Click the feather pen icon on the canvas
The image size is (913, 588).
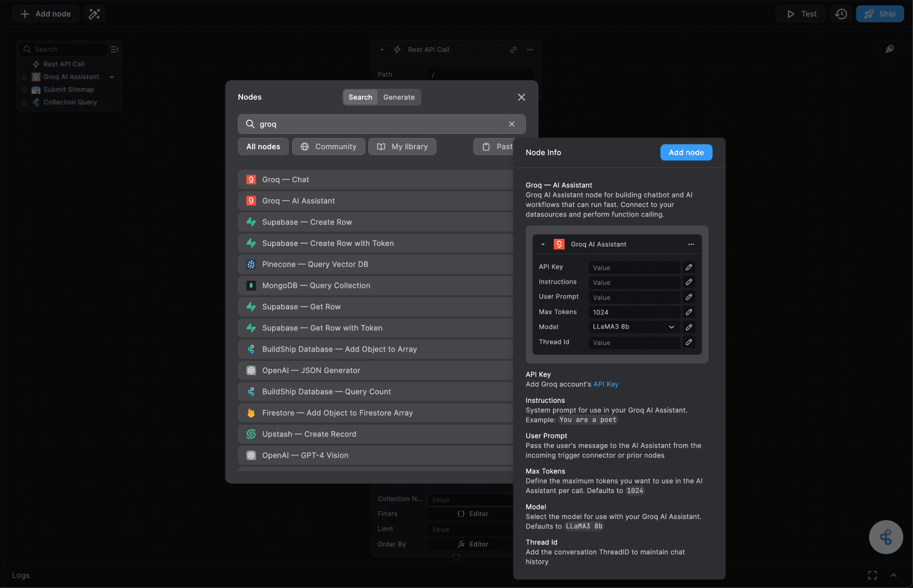889,49
